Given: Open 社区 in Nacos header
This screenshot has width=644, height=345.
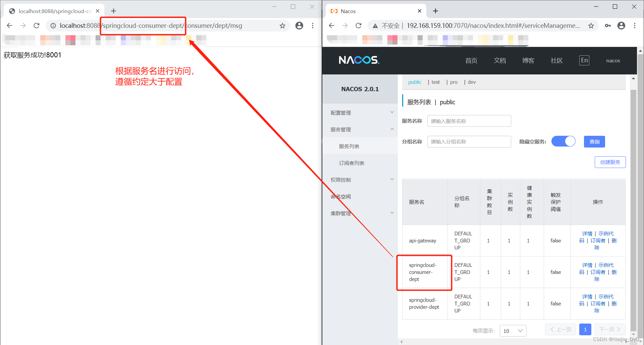Looking at the screenshot, I should [556, 60].
